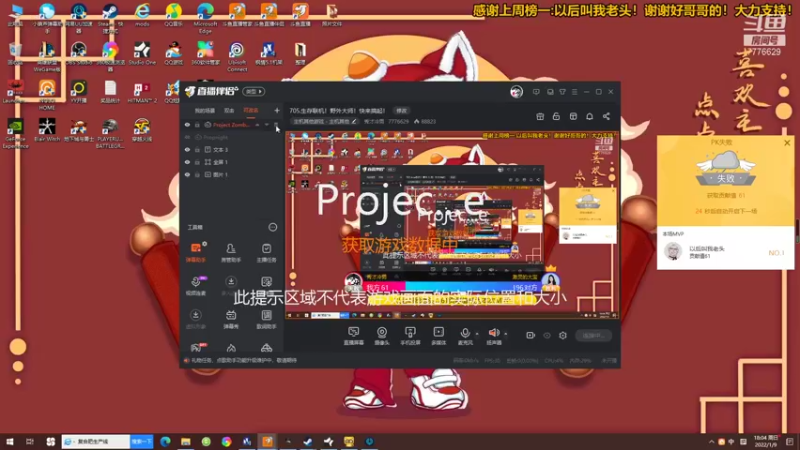Select the active orange scene tab
Image resolution: width=800 pixels, height=450 pixels.
click(251, 110)
